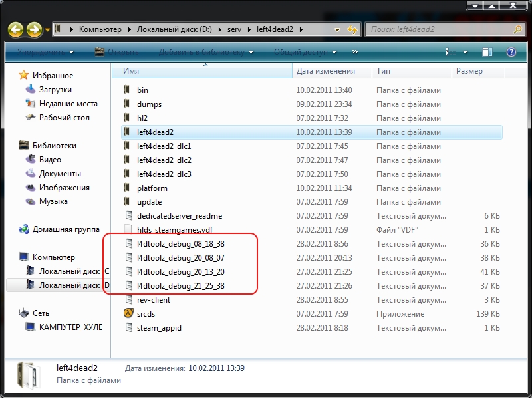The height and width of the screenshot is (399, 532).
Task: Select the hl2 folder icon
Action: pyautogui.click(x=127, y=118)
